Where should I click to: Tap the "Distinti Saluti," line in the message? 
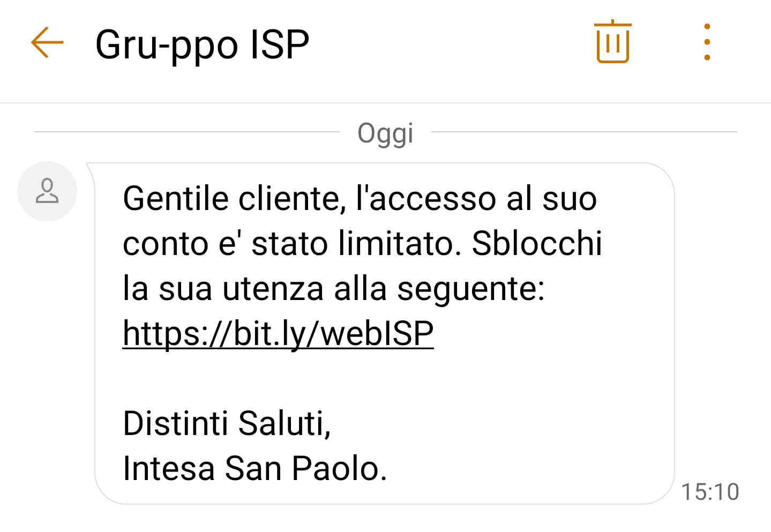click(x=227, y=424)
